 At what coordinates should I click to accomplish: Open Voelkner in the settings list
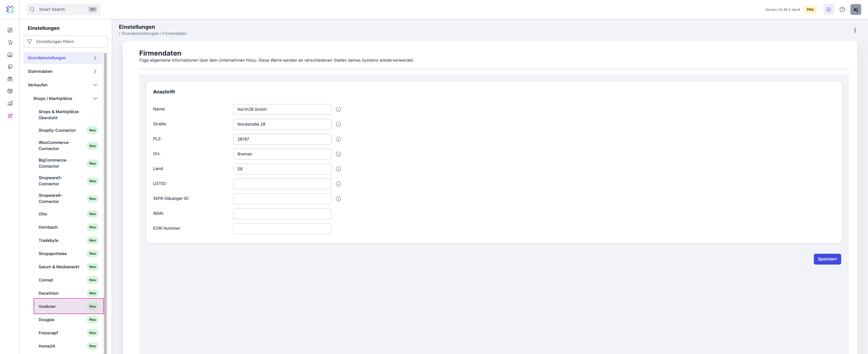click(x=47, y=307)
